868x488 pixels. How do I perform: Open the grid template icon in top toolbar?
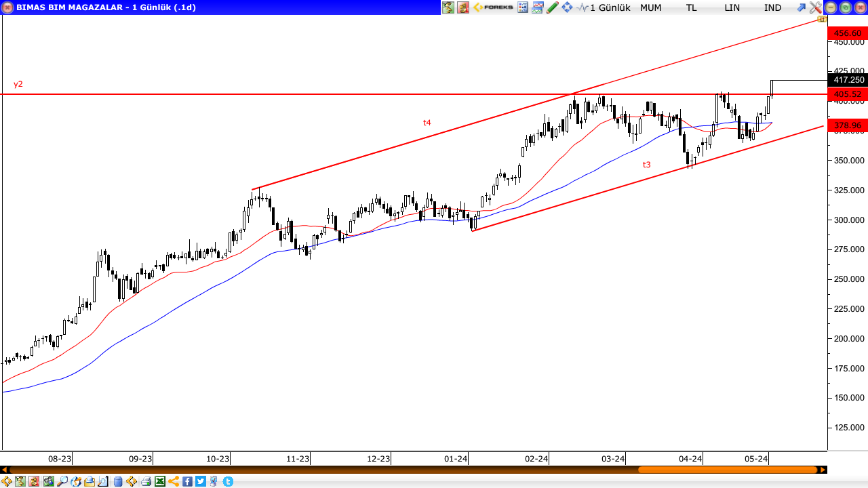tap(523, 7)
